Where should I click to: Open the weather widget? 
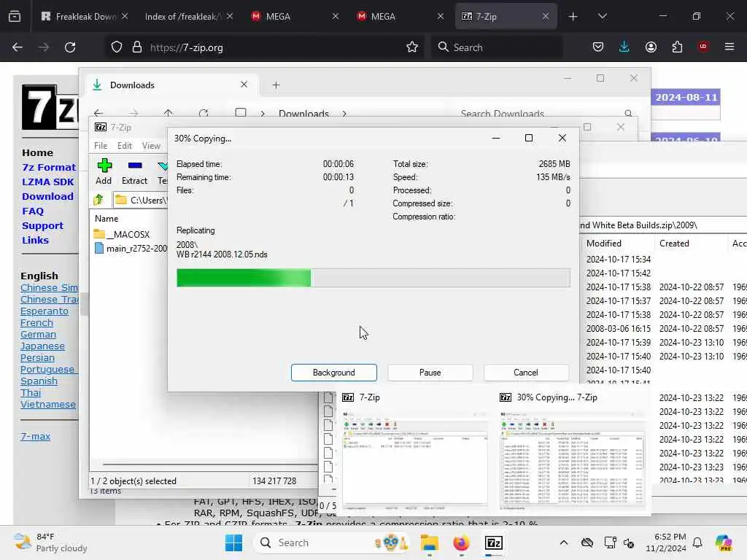click(x=50, y=542)
